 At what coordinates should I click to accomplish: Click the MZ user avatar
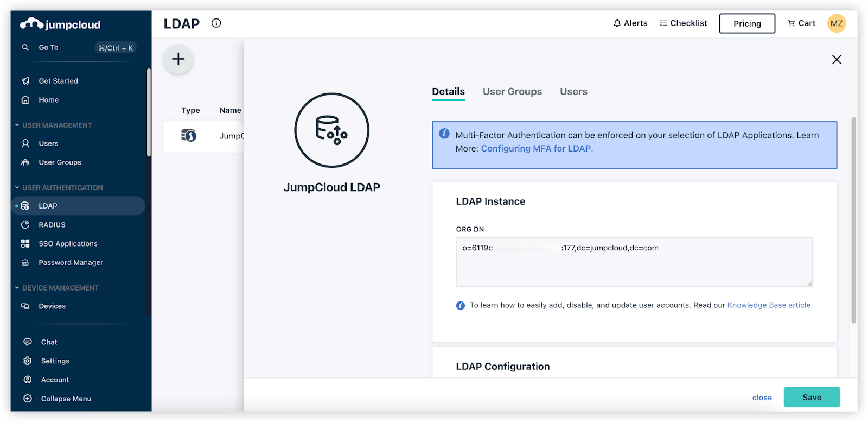(x=836, y=23)
